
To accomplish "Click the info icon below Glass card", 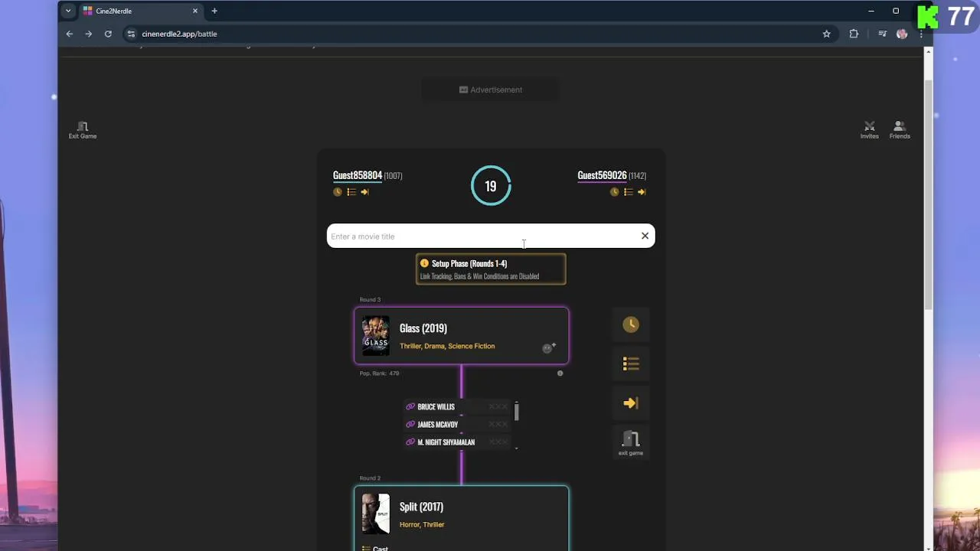I will [x=560, y=373].
